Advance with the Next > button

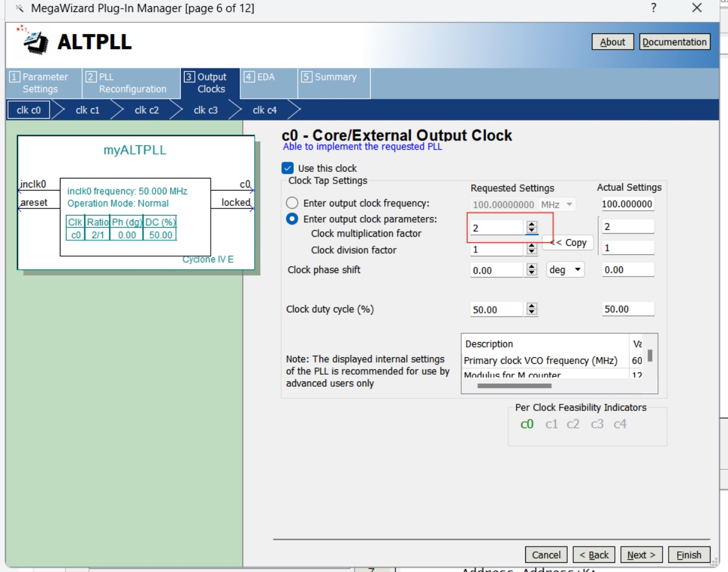tap(641, 555)
